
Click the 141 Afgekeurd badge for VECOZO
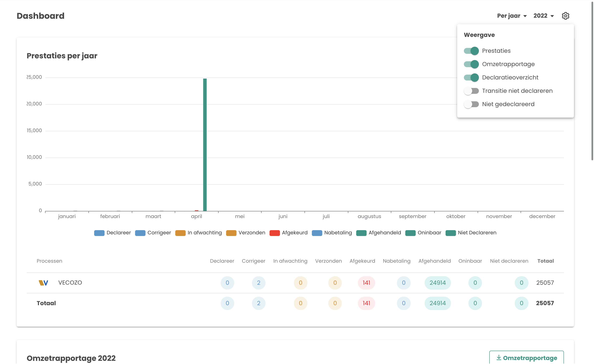(x=366, y=283)
